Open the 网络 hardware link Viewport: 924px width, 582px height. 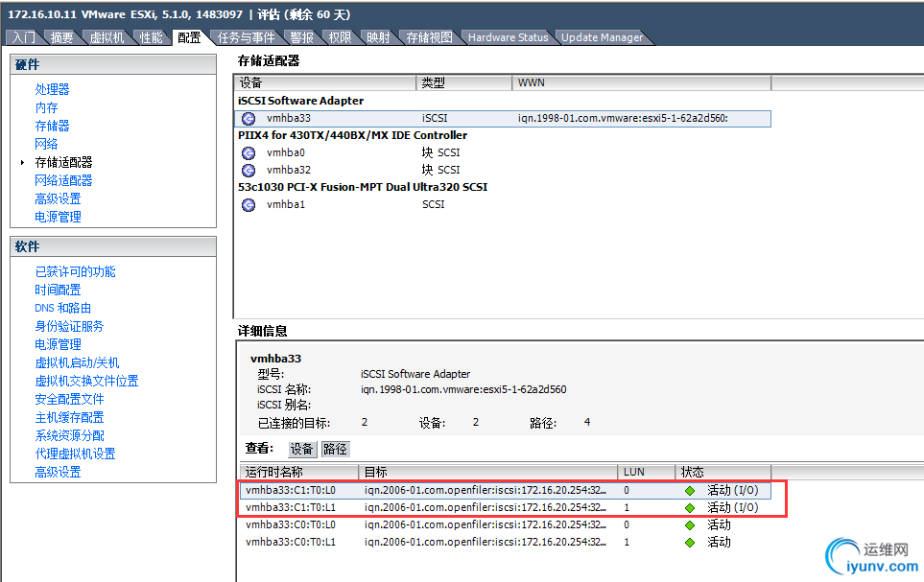tap(47, 145)
